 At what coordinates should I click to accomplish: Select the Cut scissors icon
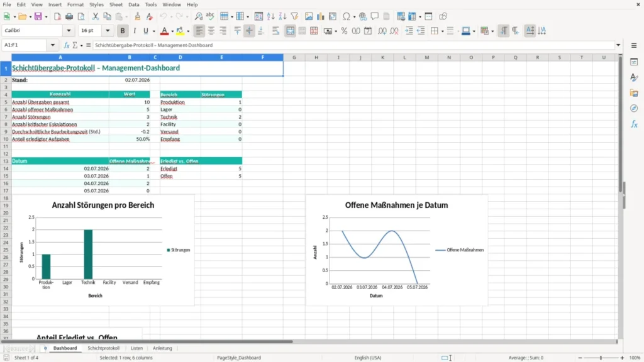96,16
